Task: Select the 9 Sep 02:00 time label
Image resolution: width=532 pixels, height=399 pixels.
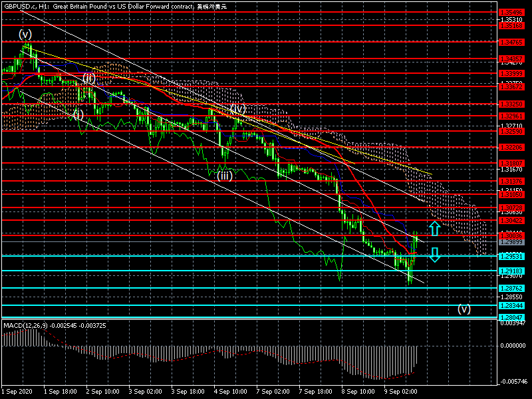Action: [401, 391]
